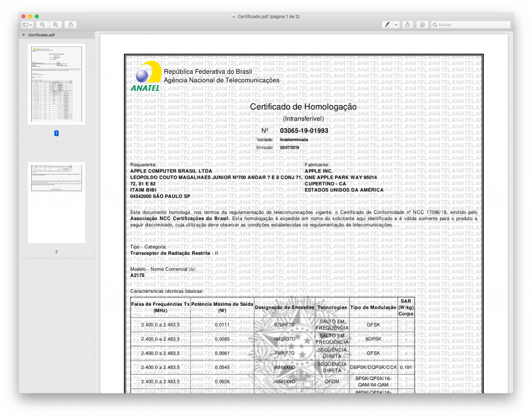The image size is (532, 418).
Task: Click the "APPLE INC." manufacturer name
Action: tap(318, 171)
